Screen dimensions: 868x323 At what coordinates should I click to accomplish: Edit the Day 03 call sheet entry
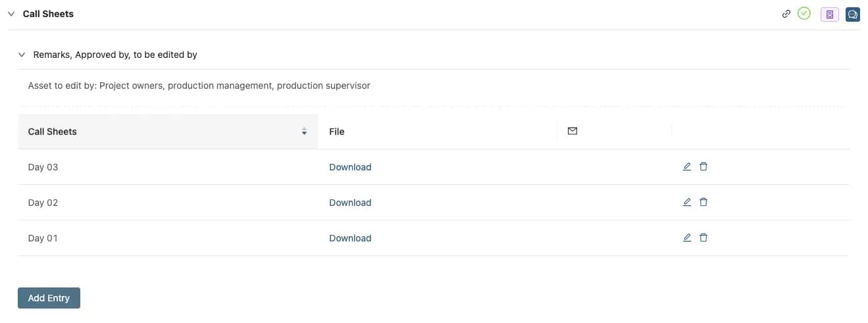pyautogui.click(x=687, y=166)
